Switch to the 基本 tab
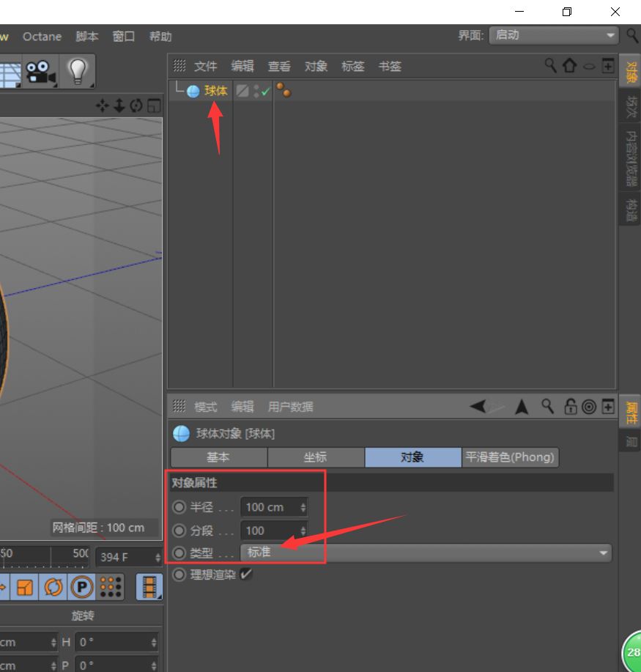Screen dimensions: 641x672 219,457
